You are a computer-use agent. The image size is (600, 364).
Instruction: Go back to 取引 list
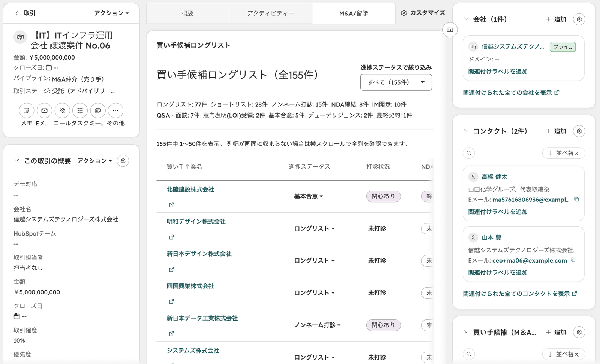click(25, 13)
